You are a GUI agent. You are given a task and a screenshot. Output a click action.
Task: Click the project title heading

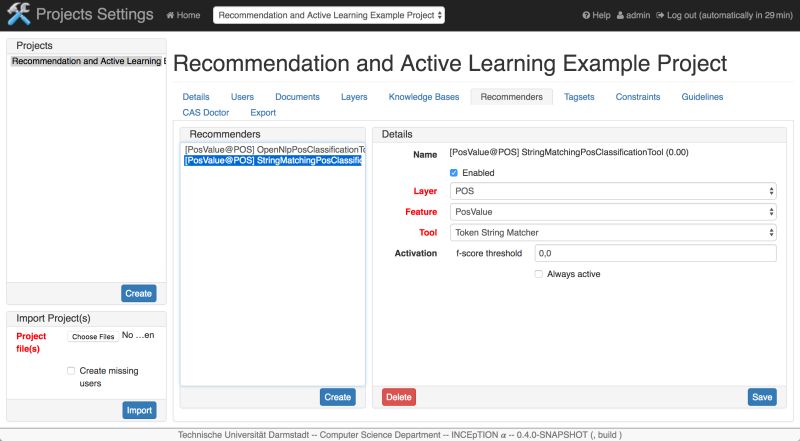tap(450, 64)
